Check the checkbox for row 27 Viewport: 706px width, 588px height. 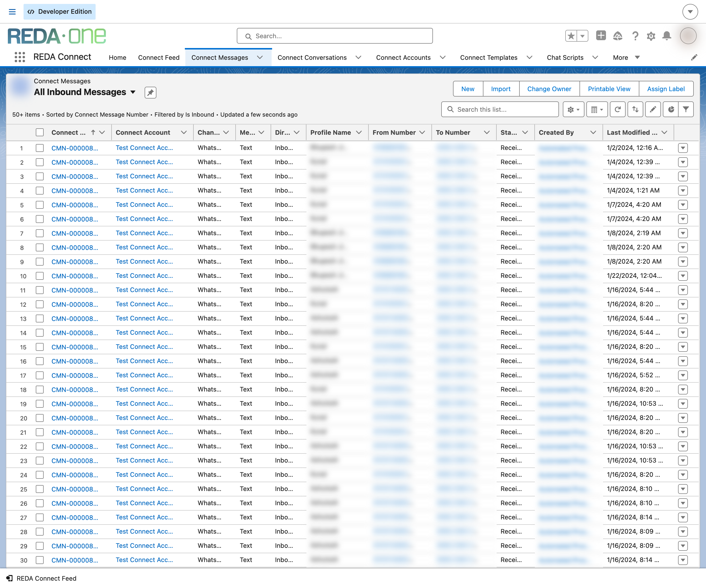click(x=40, y=517)
